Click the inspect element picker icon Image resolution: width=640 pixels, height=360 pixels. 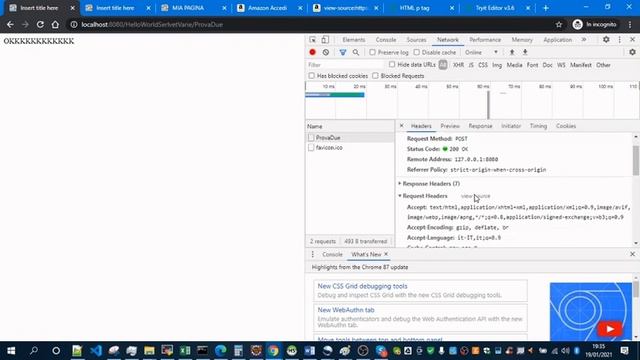click(x=313, y=40)
